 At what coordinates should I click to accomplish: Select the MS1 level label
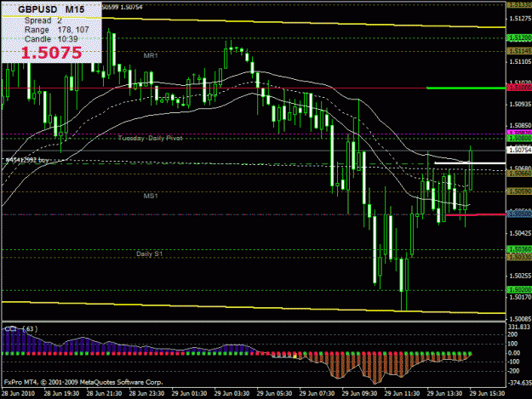pos(151,196)
